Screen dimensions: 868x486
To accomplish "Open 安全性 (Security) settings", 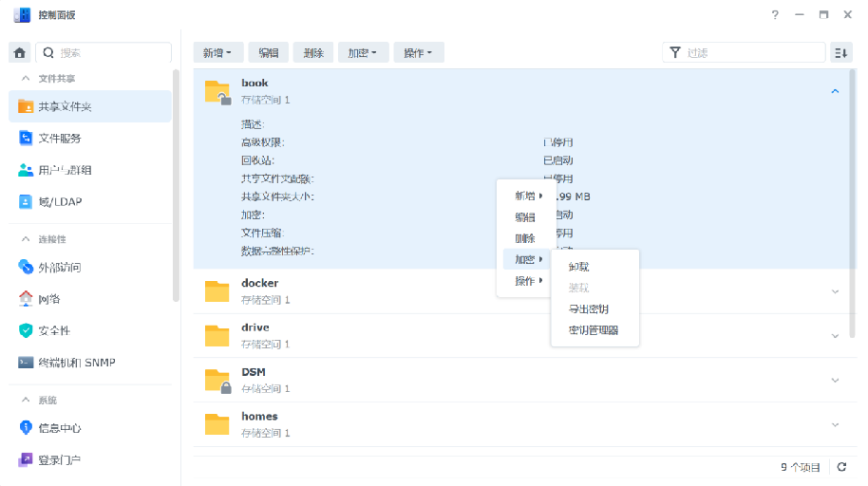I will pyautogui.click(x=53, y=331).
